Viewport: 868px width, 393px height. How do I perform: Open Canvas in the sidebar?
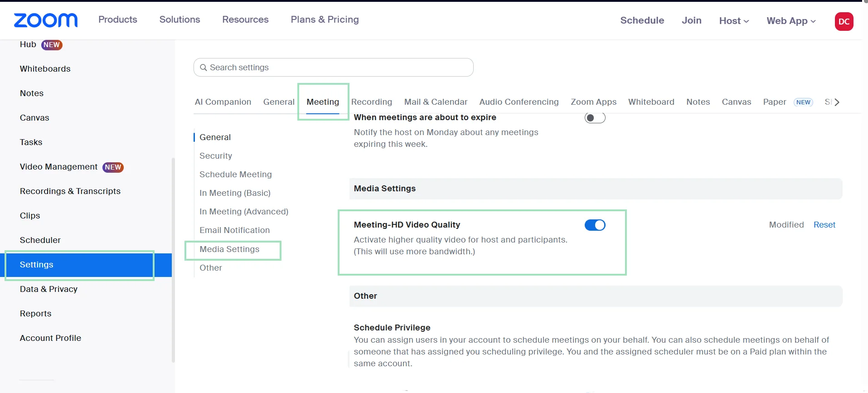34,118
